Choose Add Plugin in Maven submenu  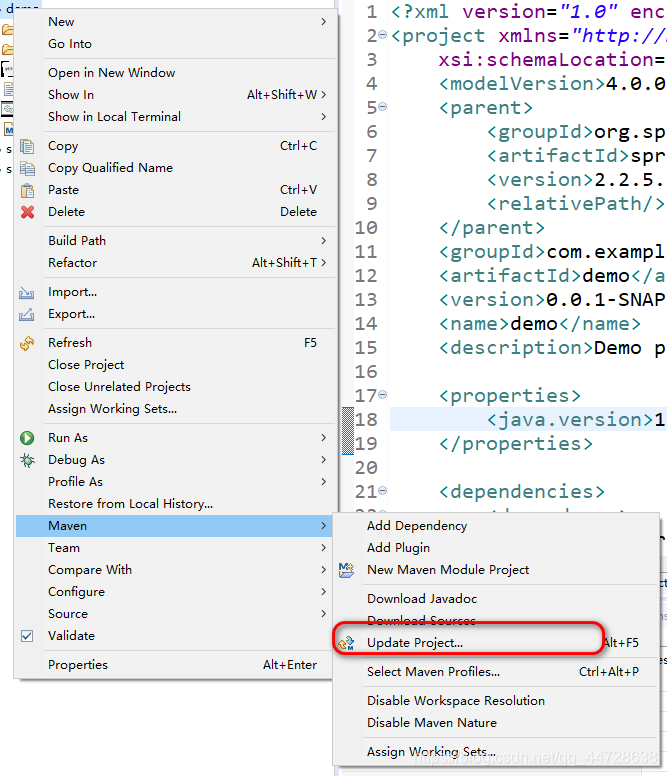[496, 548]
